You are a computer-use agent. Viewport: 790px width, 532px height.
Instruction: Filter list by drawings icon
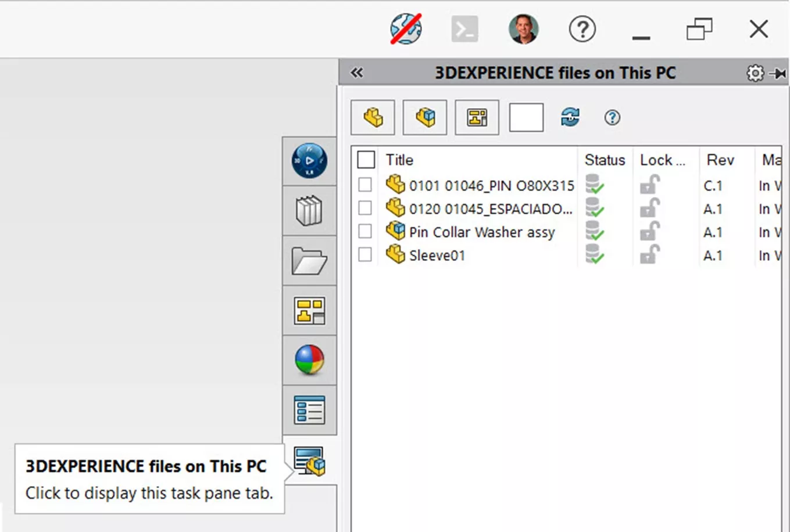coord(477,117)
